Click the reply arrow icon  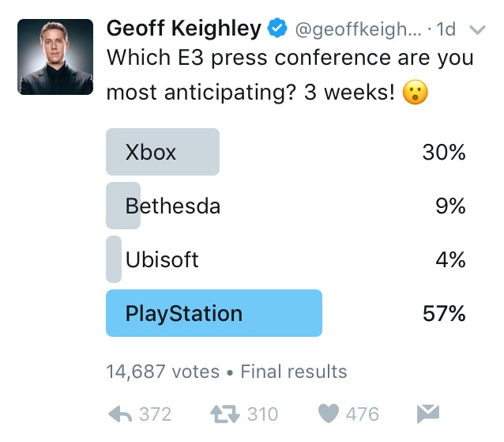[119, 414]
